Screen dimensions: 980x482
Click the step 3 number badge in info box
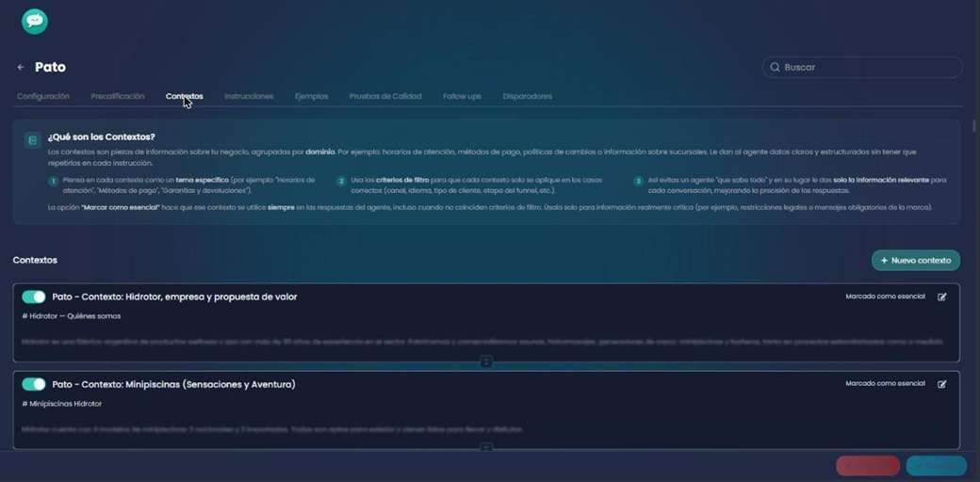(638, 181)
